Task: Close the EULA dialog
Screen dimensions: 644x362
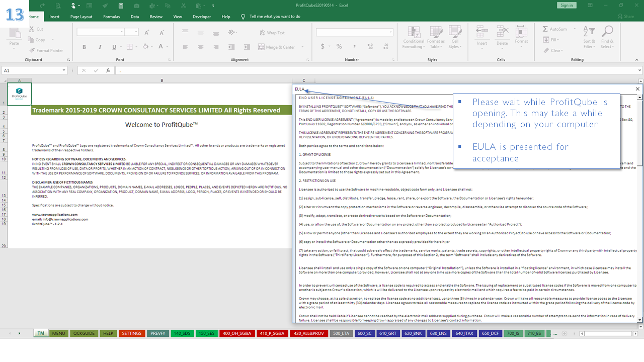Action: [637, 89]
